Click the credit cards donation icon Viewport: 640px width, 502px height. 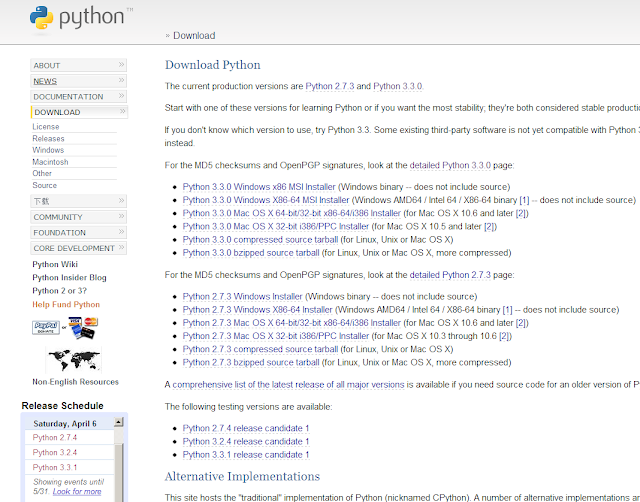[83, 327]
